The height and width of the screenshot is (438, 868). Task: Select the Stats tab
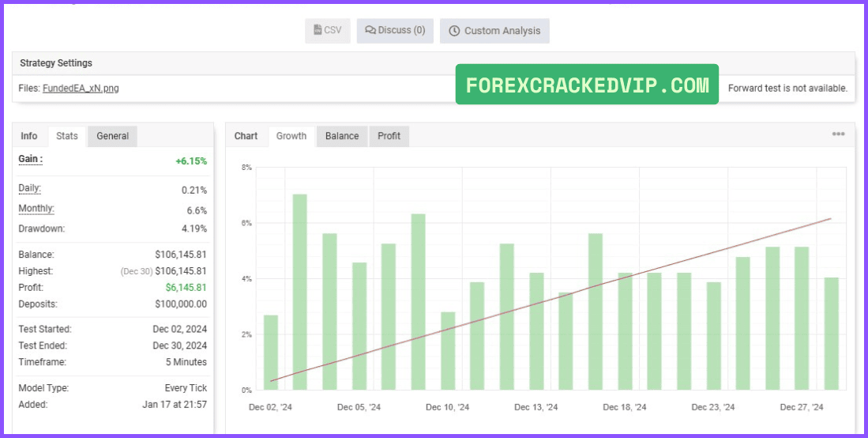pos(67,136)
